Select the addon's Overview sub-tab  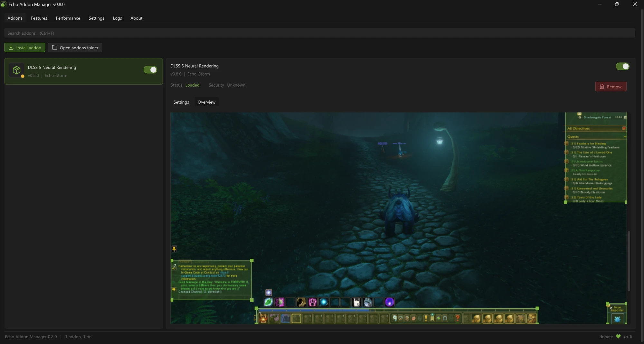(x=206, y=102)
